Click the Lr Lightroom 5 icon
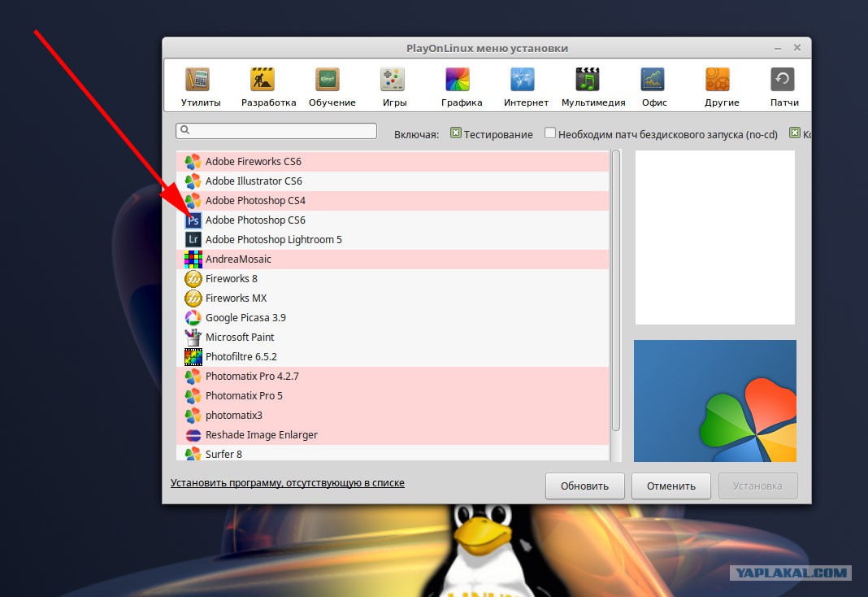Image resolution: width=868 pixels, height=597 pixels. click(x=193, y=240)
